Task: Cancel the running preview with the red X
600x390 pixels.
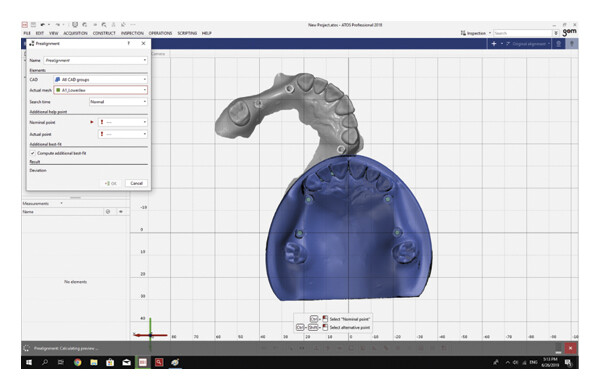Action: point(570,348)
